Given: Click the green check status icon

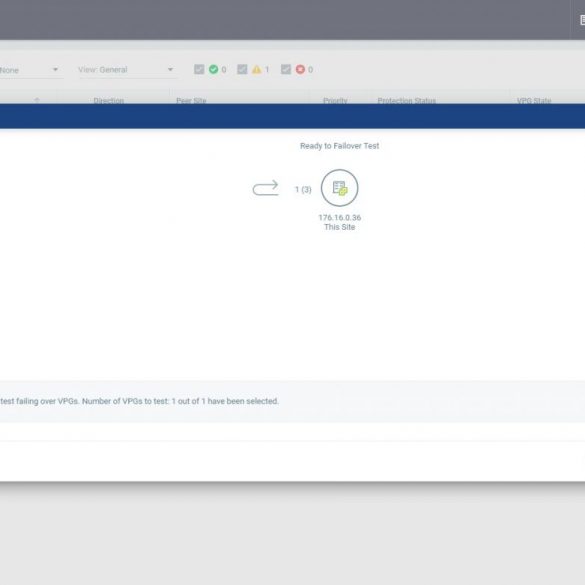Looking at the screenshot, I should (213, 69).
